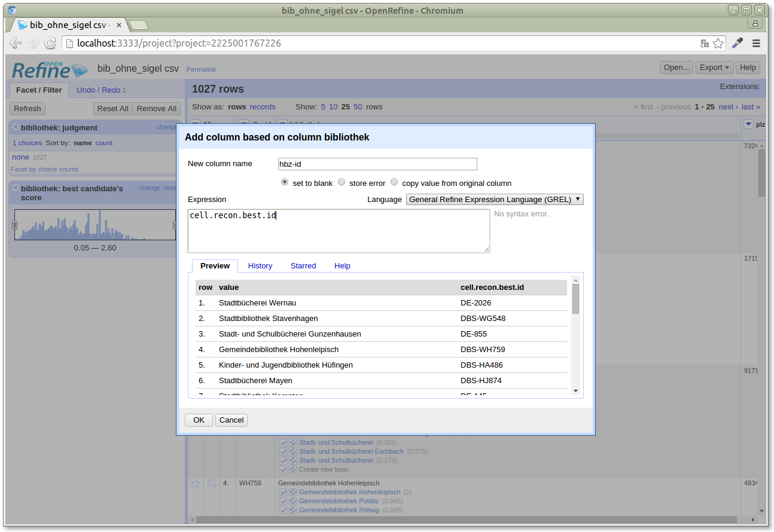The image size is (774, 532).
Task: Click the Refresh facets button
Action: (28, 109)
